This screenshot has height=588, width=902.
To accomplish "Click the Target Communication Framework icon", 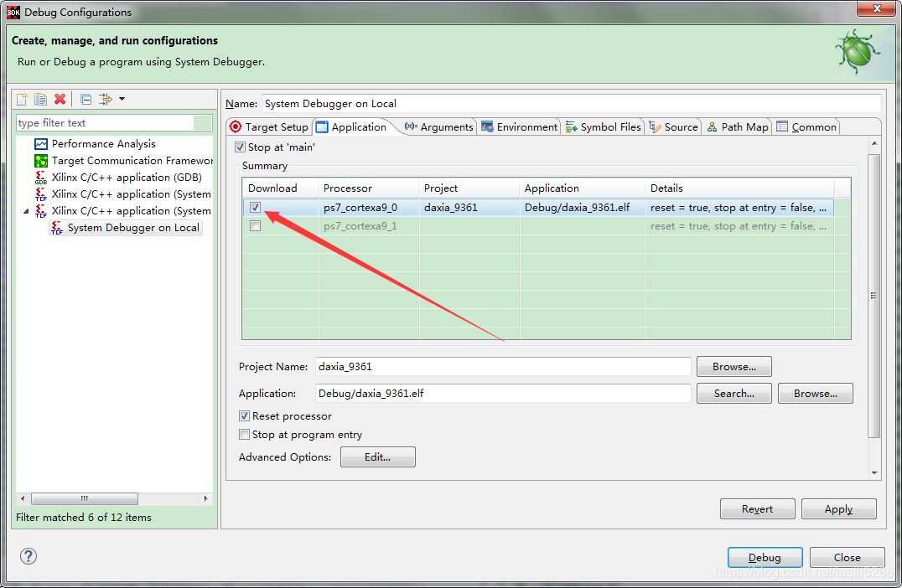I will tap(41, 160).
